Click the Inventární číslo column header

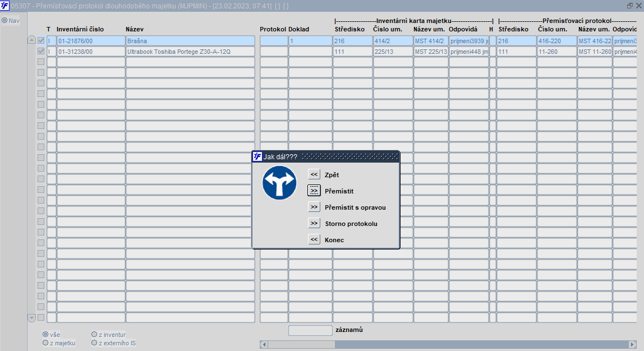80,29
